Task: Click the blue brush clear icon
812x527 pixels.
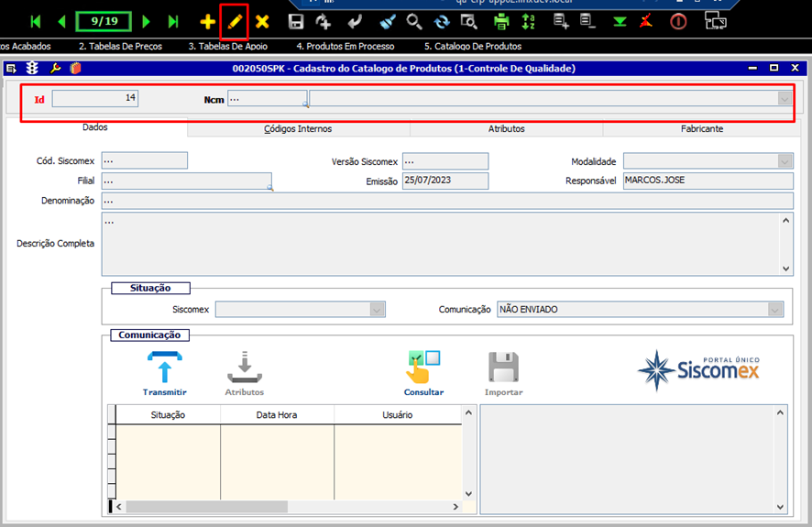Action: 388,22
